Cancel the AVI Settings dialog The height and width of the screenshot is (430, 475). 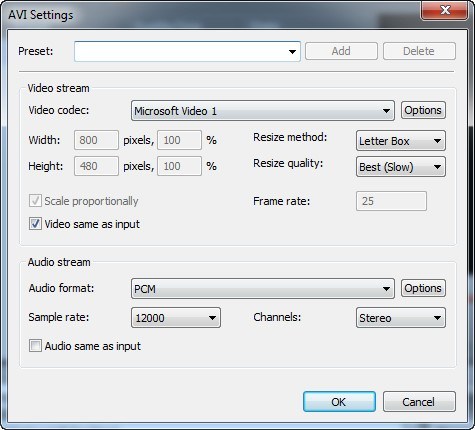pos(419,402)
